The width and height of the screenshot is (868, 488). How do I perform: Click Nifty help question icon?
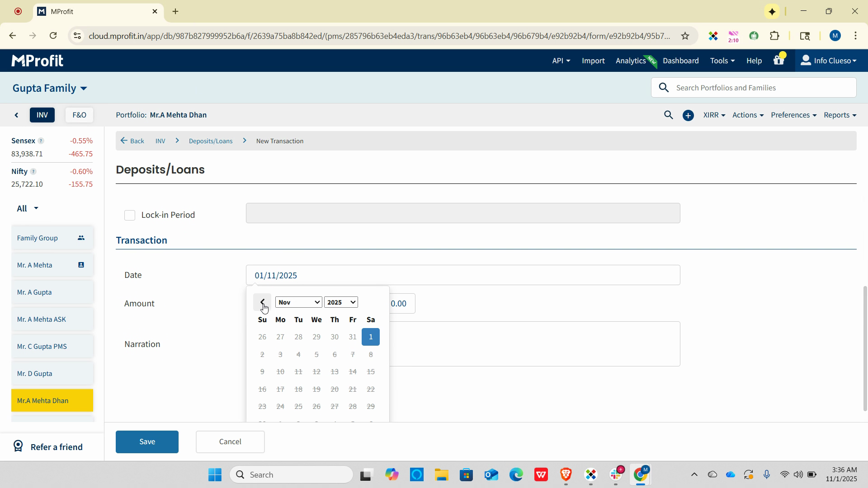tap(33, 172)
